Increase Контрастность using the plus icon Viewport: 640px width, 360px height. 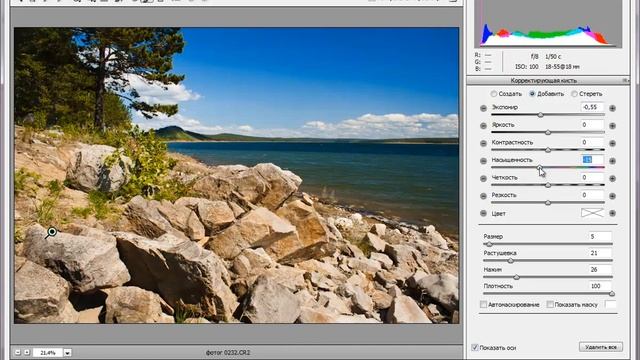(612, 143)
